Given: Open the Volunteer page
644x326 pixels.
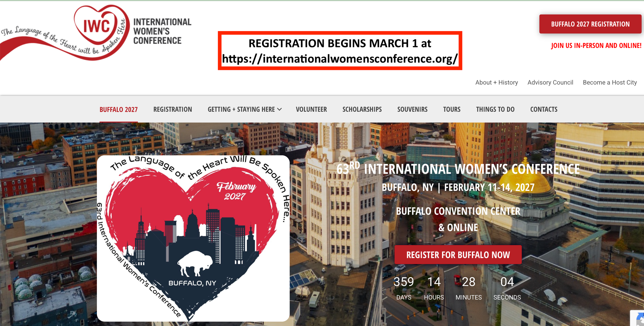Looking at the screenshot, I should pos(311,109).
